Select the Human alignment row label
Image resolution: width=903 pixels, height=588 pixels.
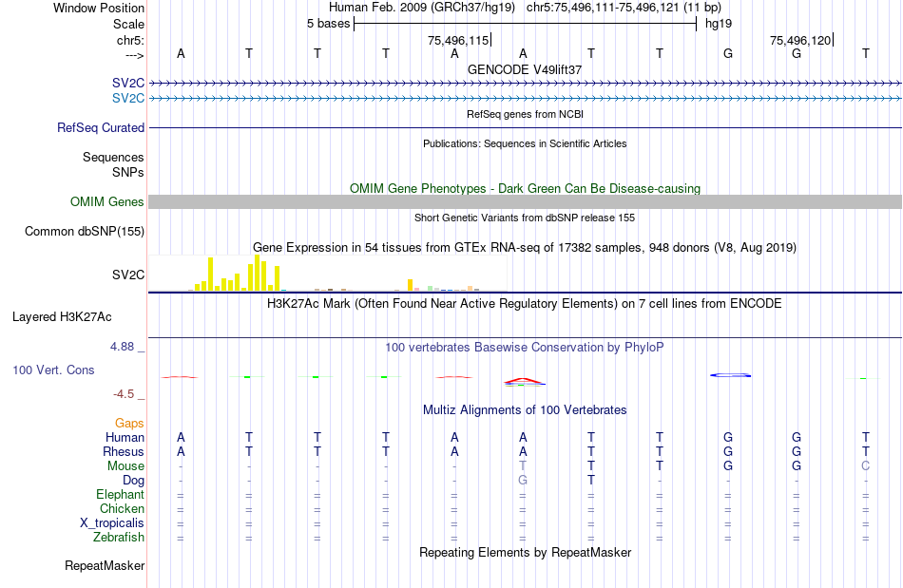tap(125, 438)
